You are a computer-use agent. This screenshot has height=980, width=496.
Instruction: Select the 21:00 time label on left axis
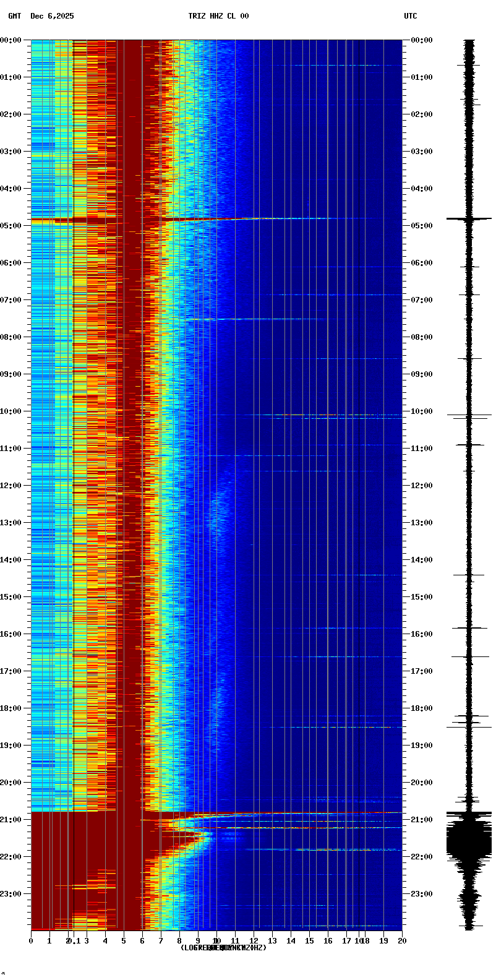(12, 820)
